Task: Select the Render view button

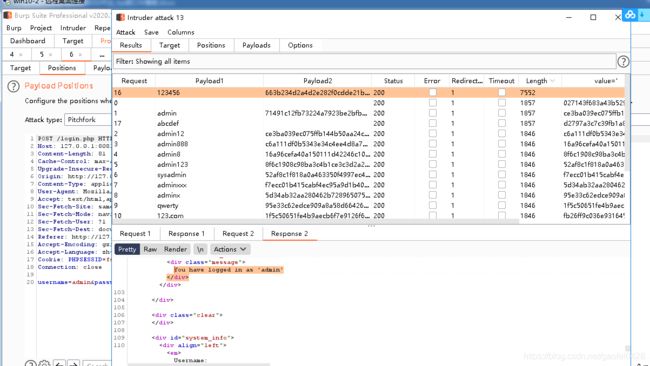Action: point(175,249)
